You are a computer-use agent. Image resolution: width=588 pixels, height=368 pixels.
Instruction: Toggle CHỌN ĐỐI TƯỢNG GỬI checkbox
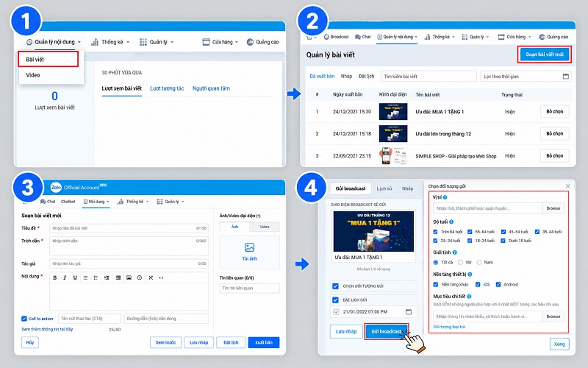coord(336,286)
